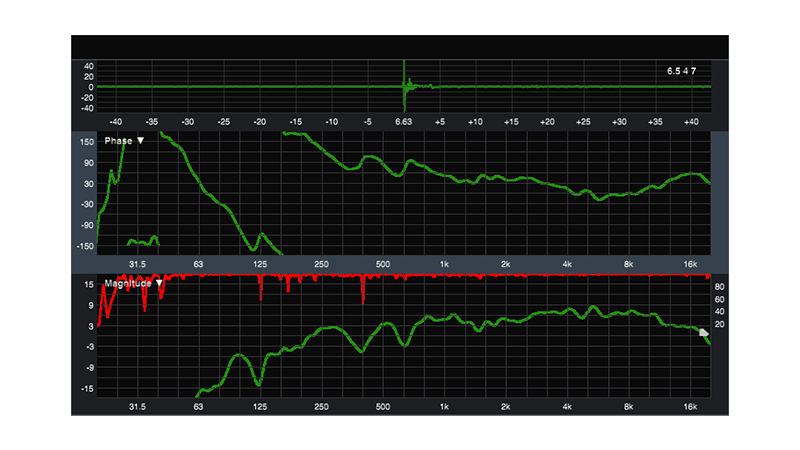Click the 6.5 4 7 readout text
The height and width of the screenshot is (450, 800).
coord(681,73)
